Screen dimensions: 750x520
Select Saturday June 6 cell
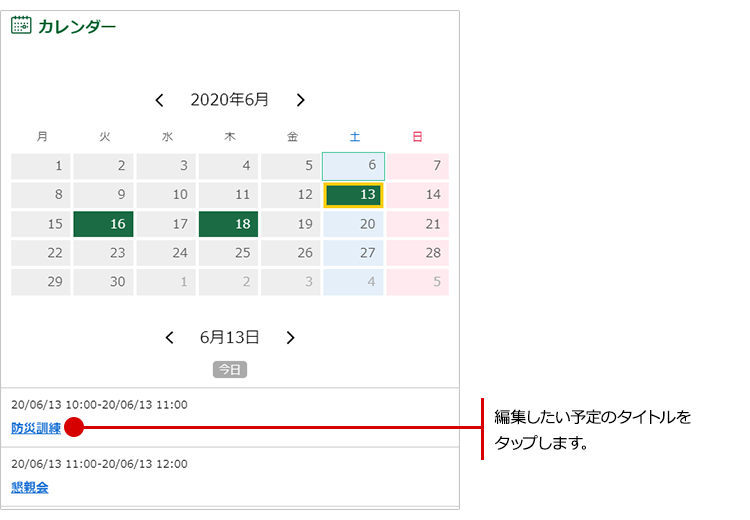coord(354,166)
